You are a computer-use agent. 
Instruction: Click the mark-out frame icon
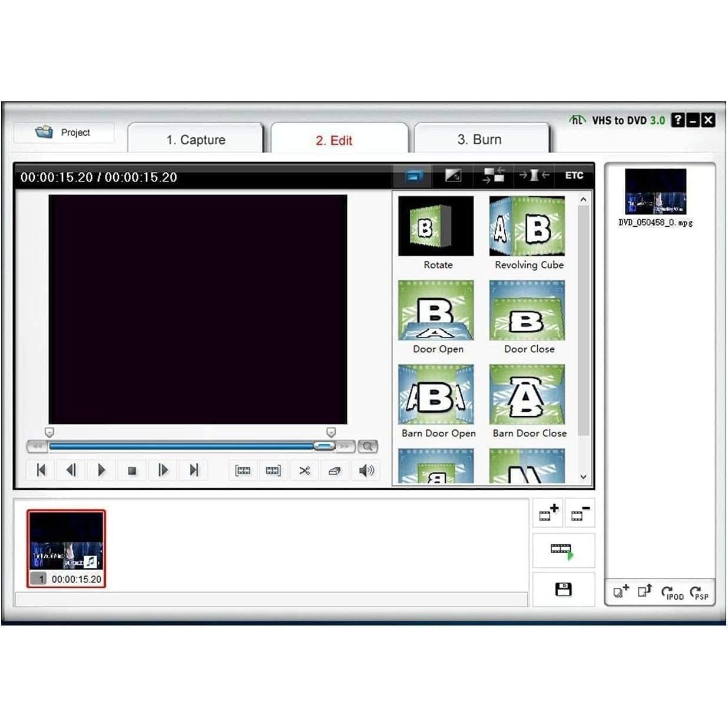[x=273, y=470]
